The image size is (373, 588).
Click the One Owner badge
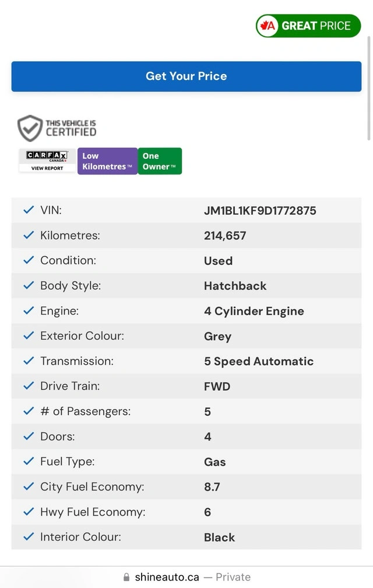tap(160, 161)
